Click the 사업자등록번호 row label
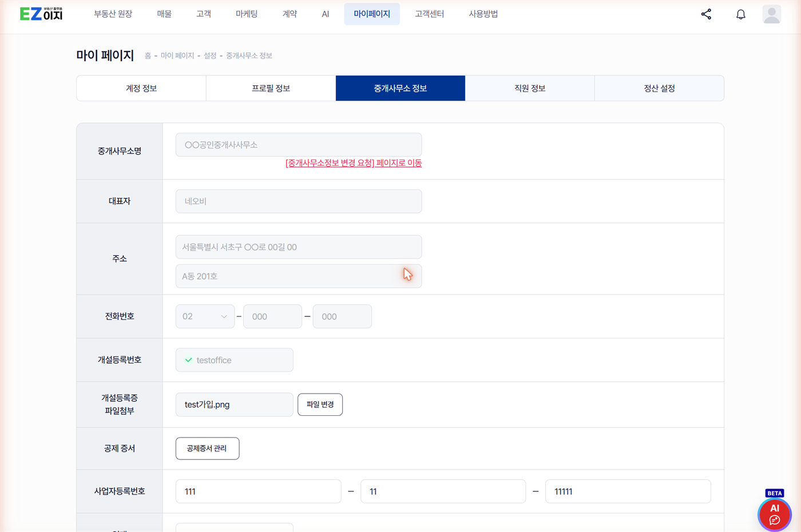 pyautogui.click(x=120, y=491)
